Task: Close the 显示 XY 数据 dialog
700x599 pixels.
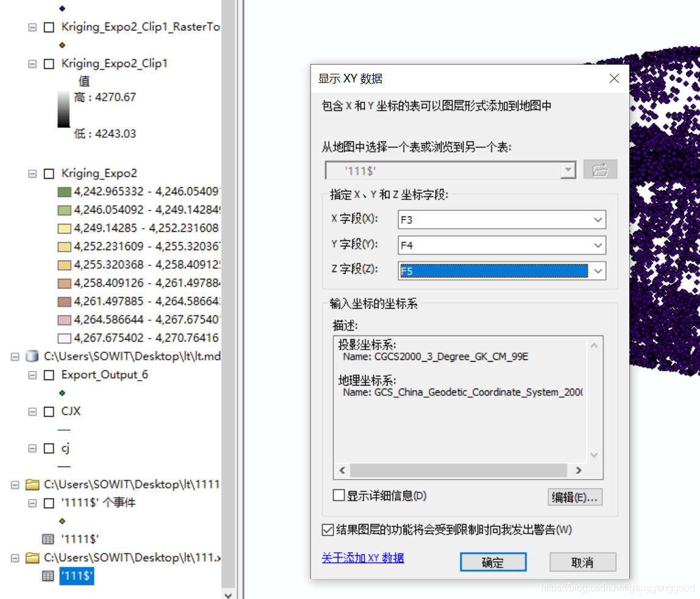Action: coord(614,79)
